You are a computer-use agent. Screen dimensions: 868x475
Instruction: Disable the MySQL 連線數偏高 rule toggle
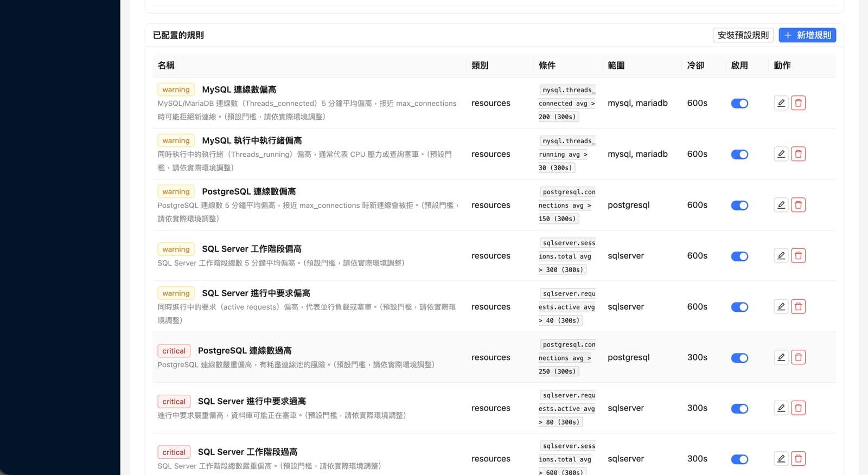(x=739, y=104)
